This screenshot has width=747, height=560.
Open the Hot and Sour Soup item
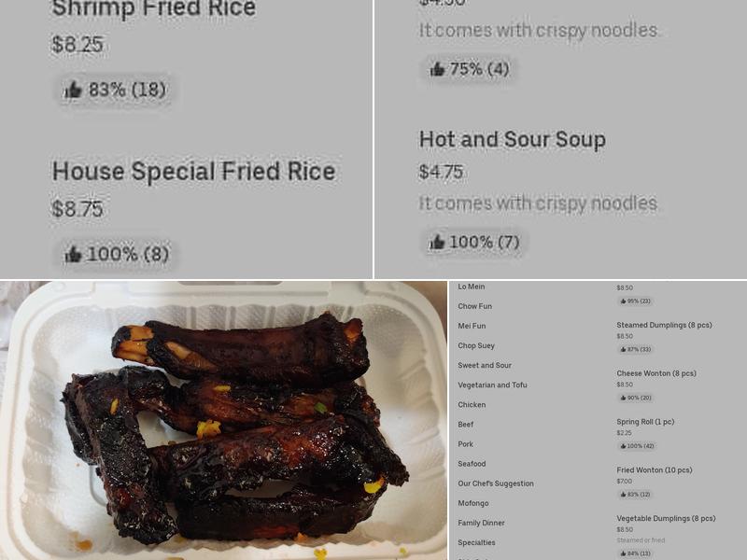[512, 140]
